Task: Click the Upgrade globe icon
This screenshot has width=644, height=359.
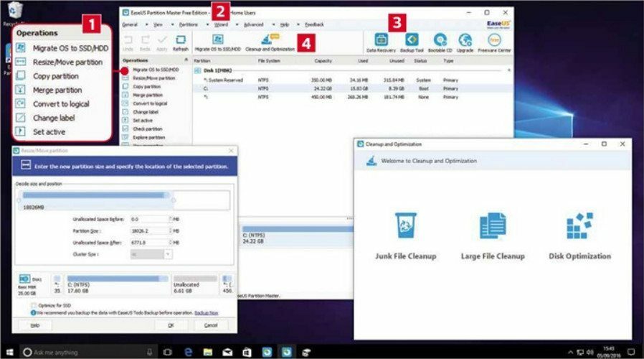Action: 465,40
